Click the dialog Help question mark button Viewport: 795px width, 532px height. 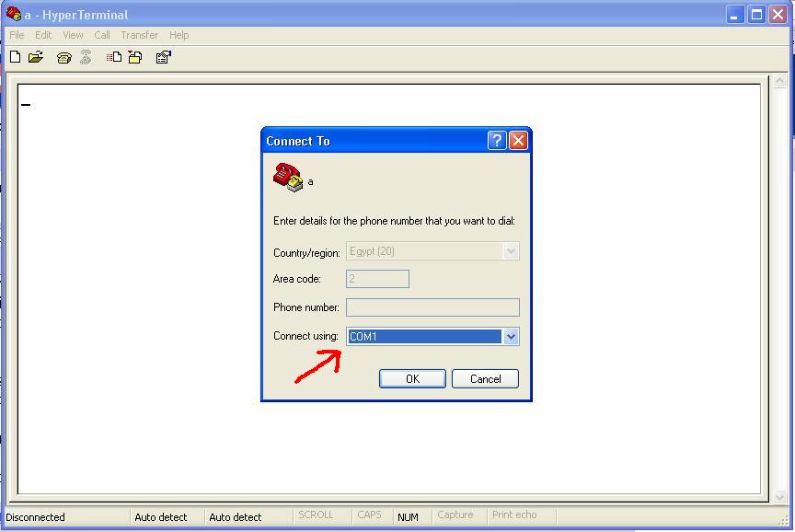pyautogui.click(x=497, y=141)
